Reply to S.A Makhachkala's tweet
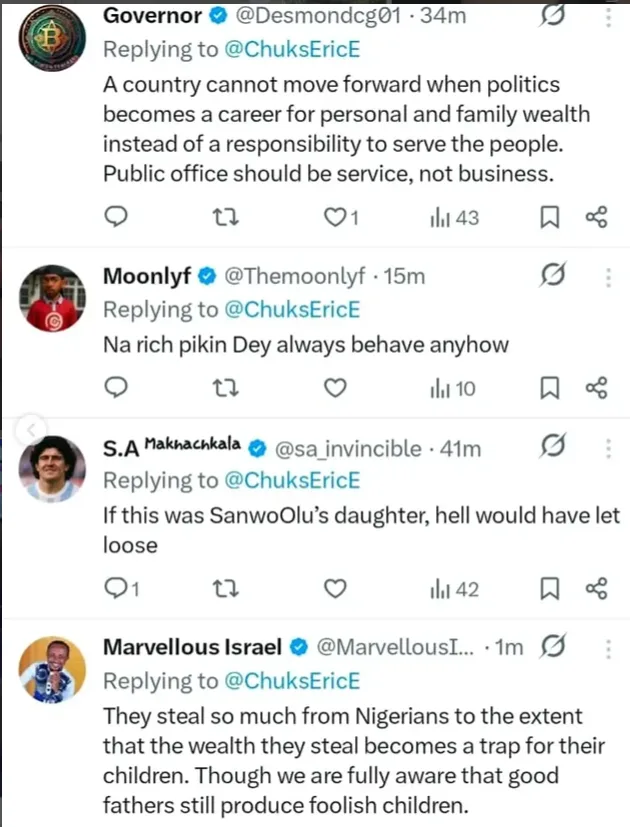The width and height of the screenshot is (630, 827). point(116,590)
